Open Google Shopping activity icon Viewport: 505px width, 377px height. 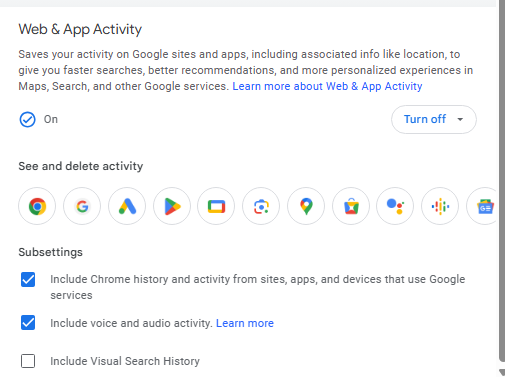[351, 206]
